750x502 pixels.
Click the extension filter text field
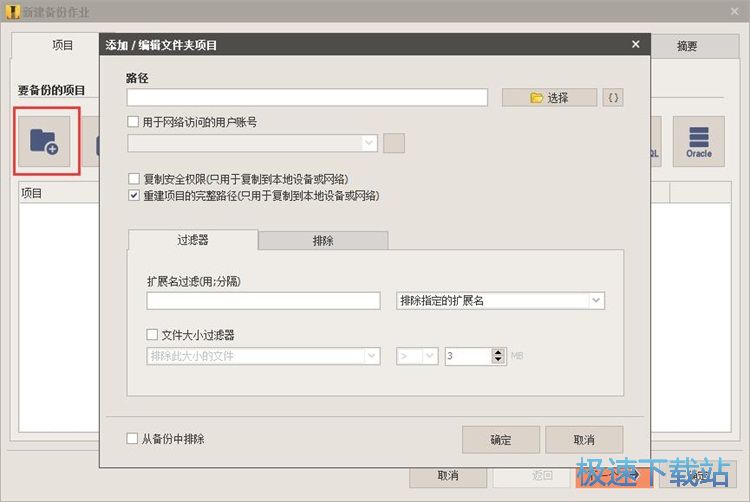pos(264,301)
